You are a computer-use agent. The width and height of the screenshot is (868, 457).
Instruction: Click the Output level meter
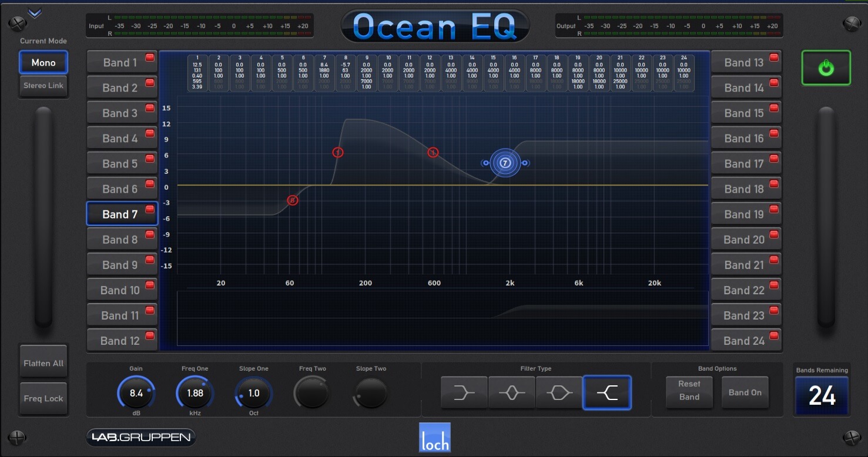pyautogui.click(x=669, y=26)
